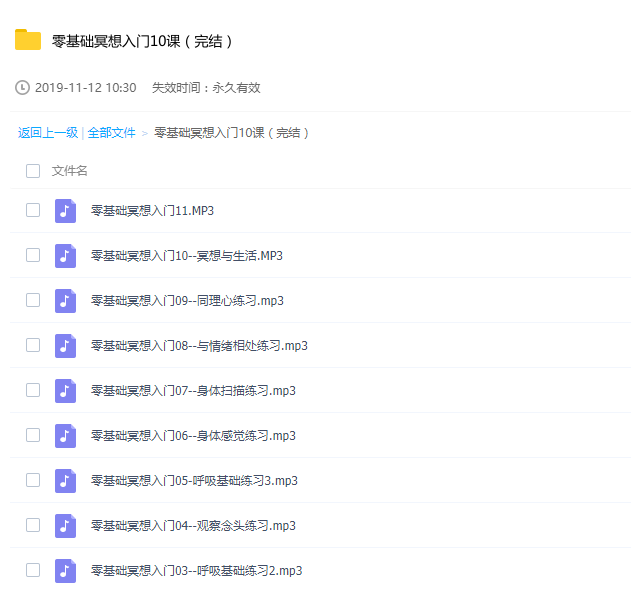Click the audio icon of 同理心练习.mp3
631x590 pixels.
point(65,301)
